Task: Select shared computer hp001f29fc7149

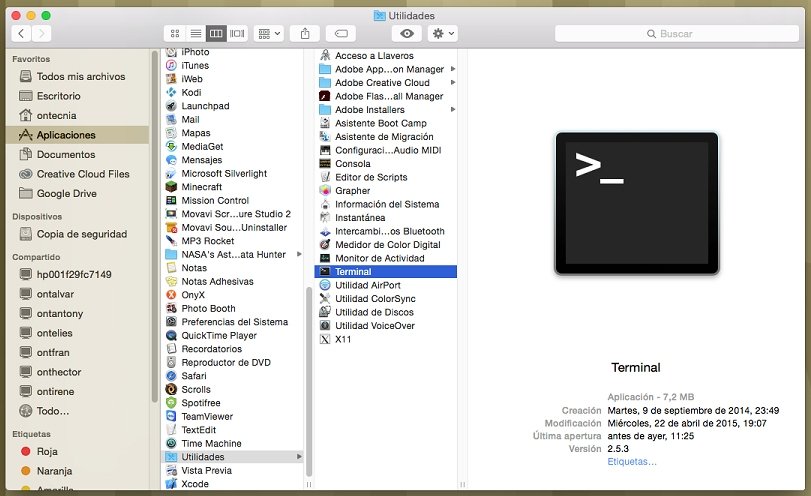Action: pos(78,275)
